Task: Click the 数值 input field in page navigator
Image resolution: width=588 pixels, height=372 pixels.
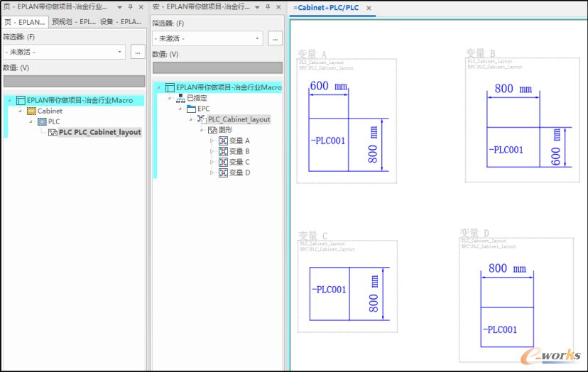Action: [x=75, y=81]
